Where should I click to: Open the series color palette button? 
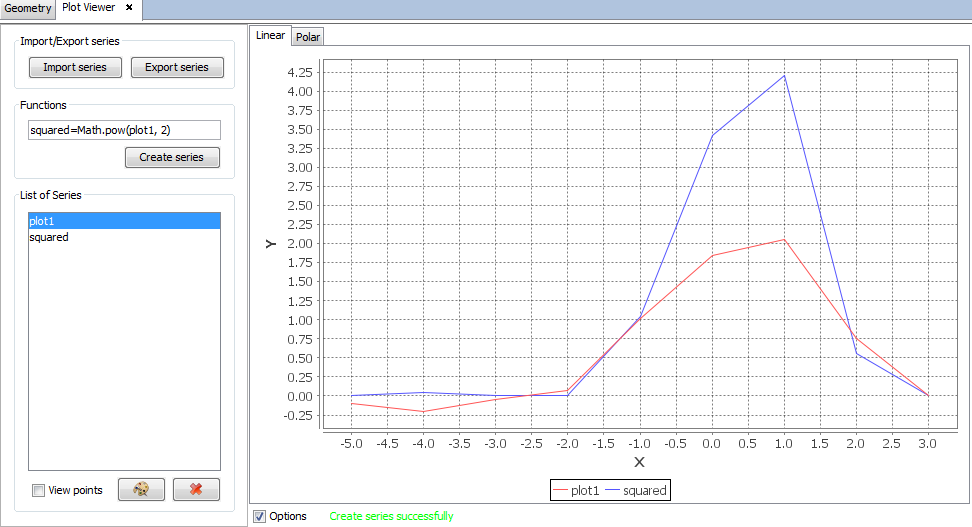point(141,490)
